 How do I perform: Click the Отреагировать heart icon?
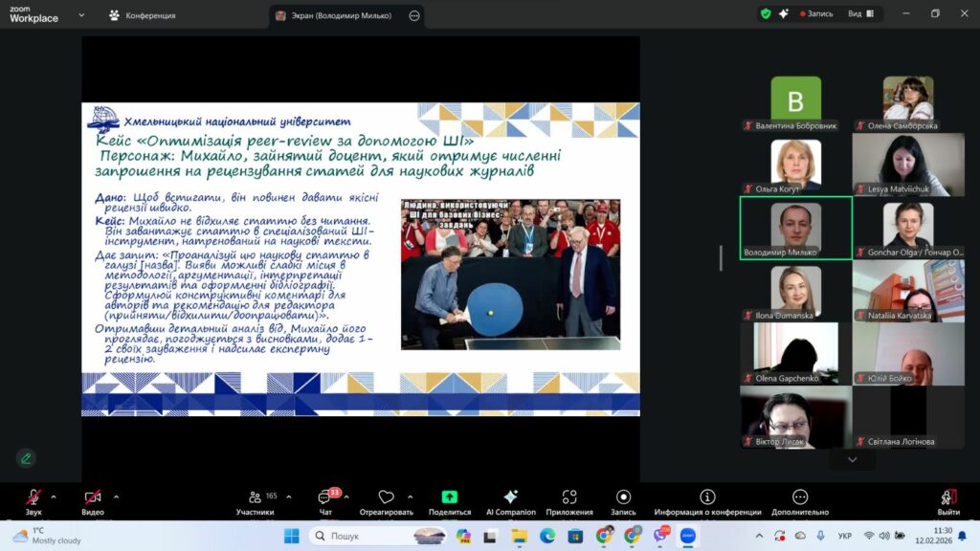(386, 498)
